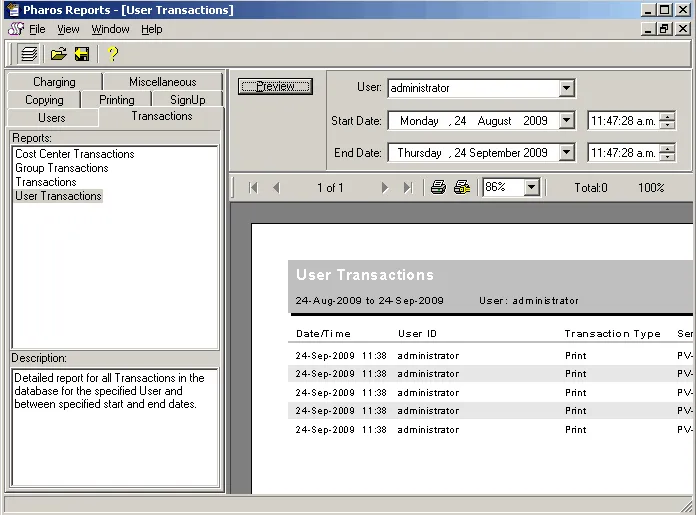
Task: Open printer setup icon
Action: click(462, 188)
